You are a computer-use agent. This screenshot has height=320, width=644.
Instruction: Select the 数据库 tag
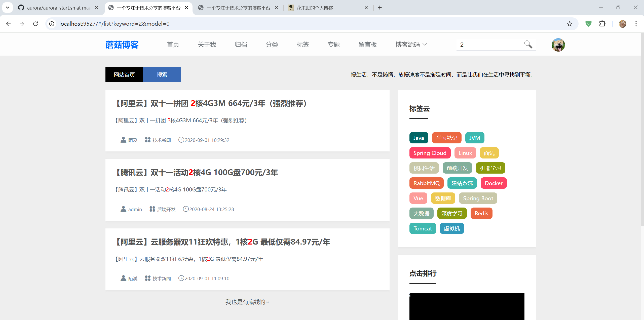pyautogui.click(x=443, y=198)
